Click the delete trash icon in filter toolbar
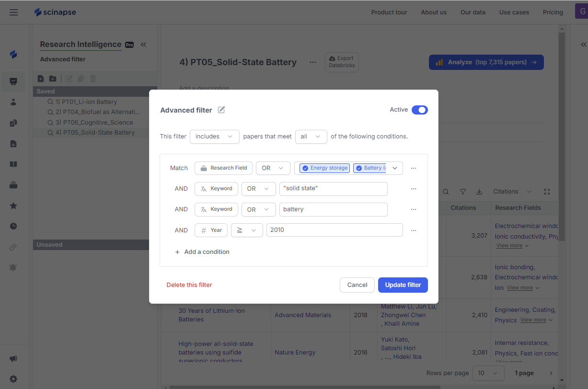The width and height of the screenshot is (588, 389). (x=93, y=79)
